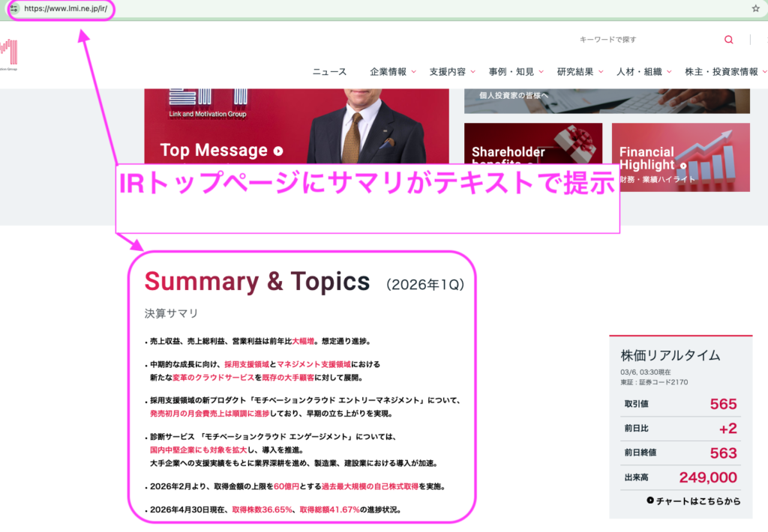Screen dimensions: 768x532
Task: Click the search magnifier icon
Action: tap(728, 40)
